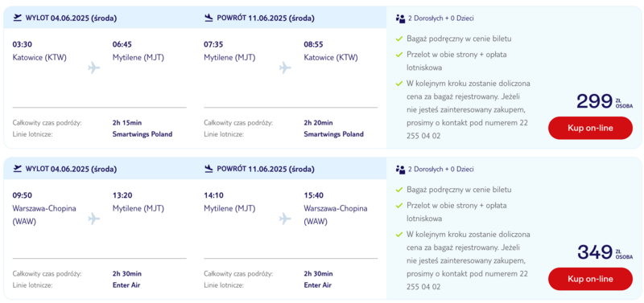
Task: Buy the 349 zł Warszawa flight online
Action: [590, 279]
